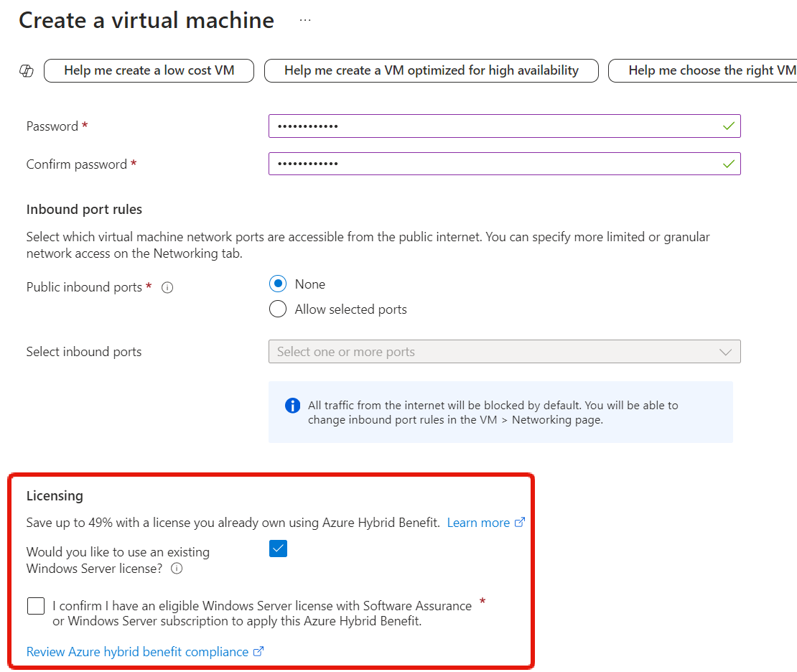797x672 pixels.
Task: Uncheck use existing Windows Server license checkbox
Action: [x=278, y=549]
